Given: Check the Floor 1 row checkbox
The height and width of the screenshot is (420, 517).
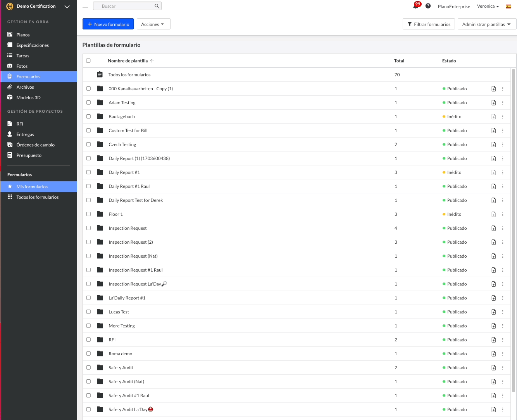Looking at the screenshot, I should point(88,214).
